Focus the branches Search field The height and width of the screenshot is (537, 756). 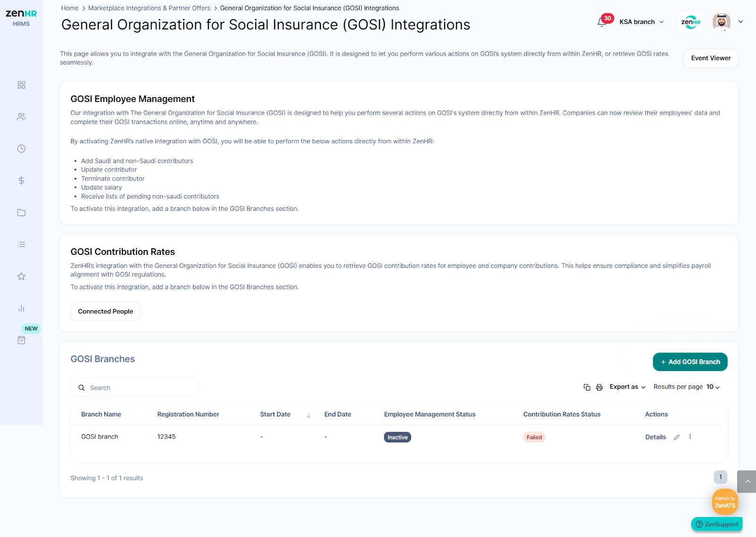point(135,388)
